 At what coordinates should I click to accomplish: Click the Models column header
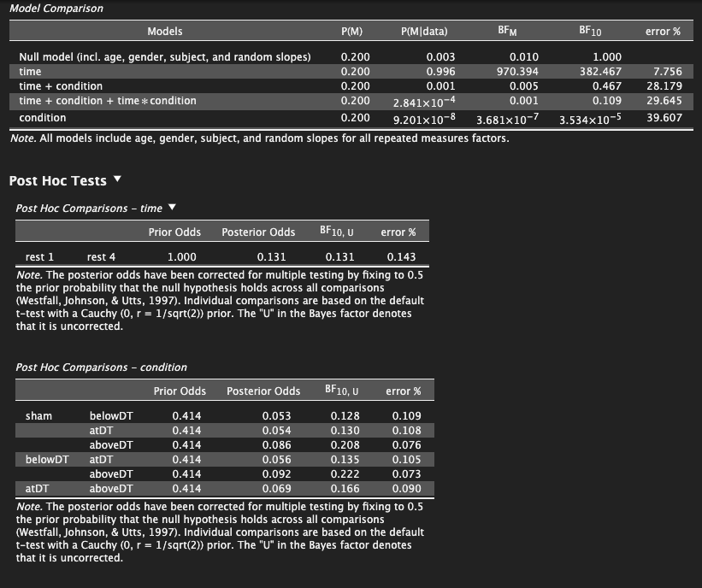164,32
